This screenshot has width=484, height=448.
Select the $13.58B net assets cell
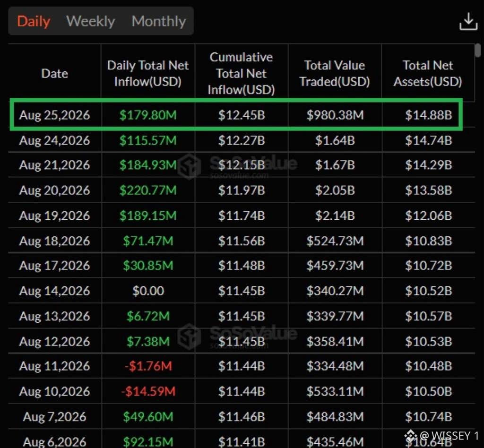pos(428,190)
